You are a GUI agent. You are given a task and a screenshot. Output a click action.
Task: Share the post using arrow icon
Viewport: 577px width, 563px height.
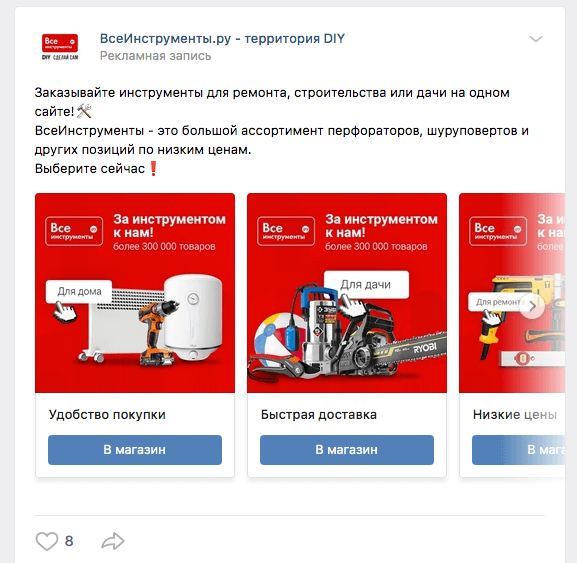113,541
